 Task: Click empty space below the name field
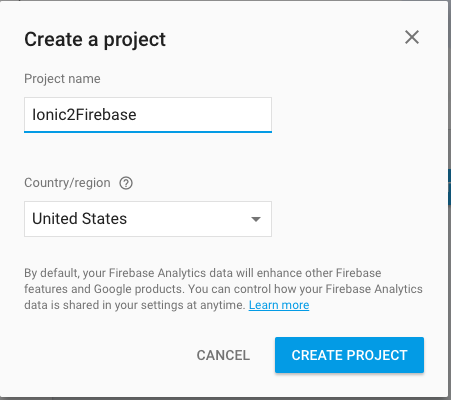[x=148, y=153]
